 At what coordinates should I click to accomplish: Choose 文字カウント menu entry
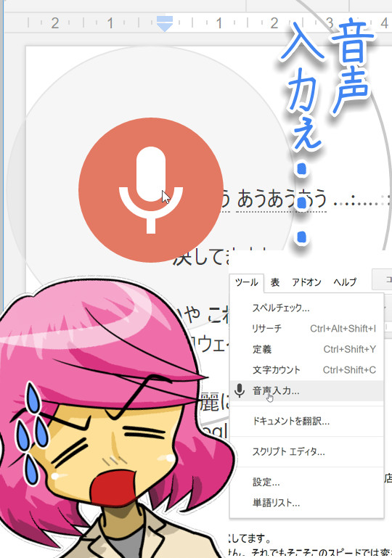[306, 370]
